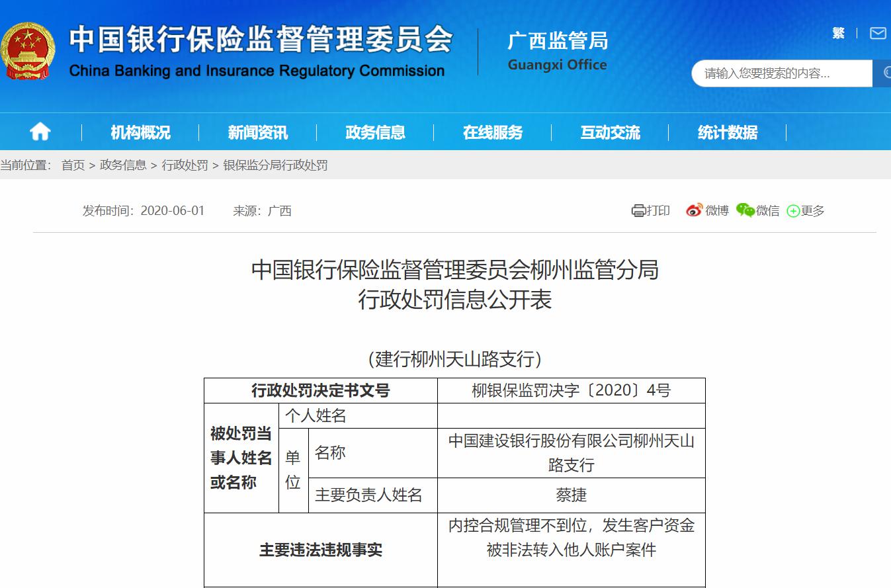Click breadcrumb link 政务信息
This screenshot has width=891, height=588.
tap(123, 165)
